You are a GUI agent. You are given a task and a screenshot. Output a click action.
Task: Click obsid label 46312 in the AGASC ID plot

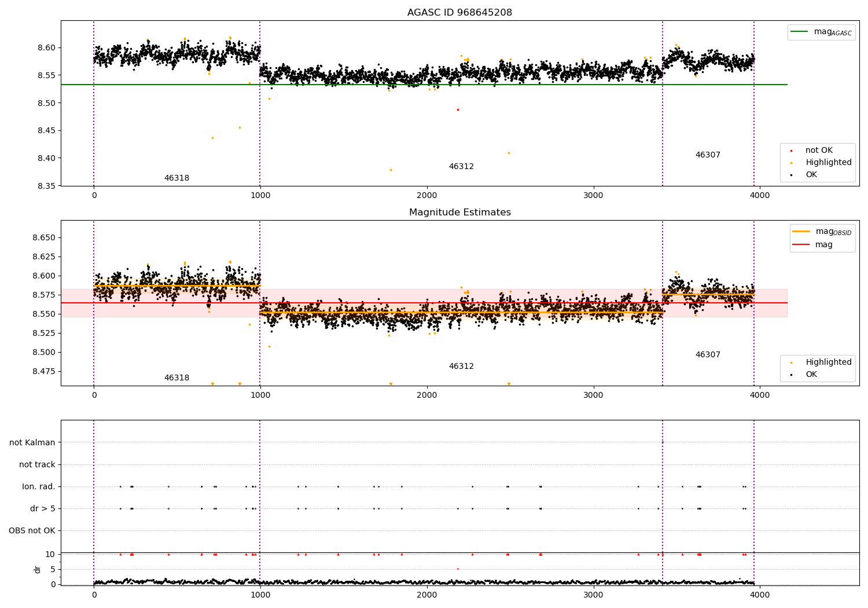[461, 167]
